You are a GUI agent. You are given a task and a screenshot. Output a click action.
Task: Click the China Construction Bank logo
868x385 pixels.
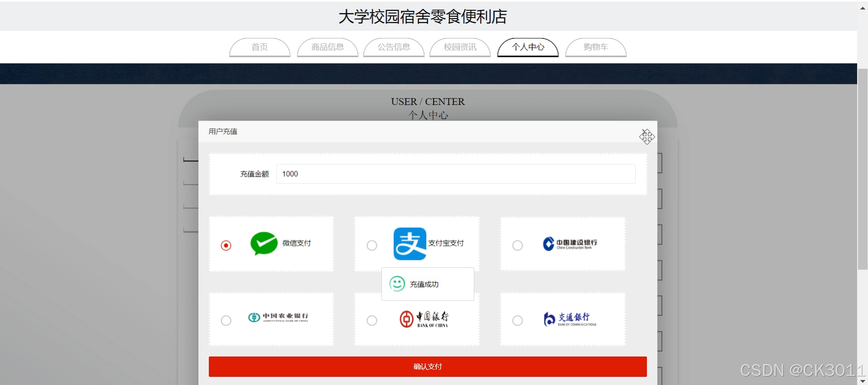point(570,244)
